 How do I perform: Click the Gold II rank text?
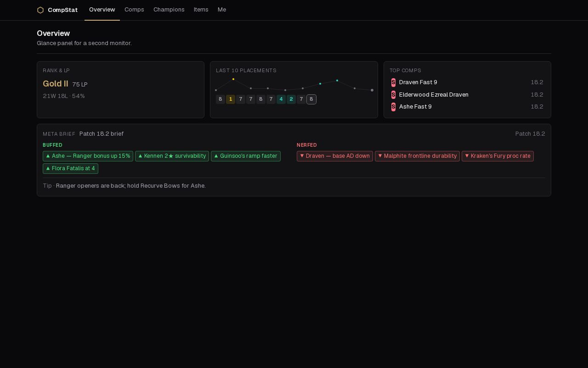[56, 84]
